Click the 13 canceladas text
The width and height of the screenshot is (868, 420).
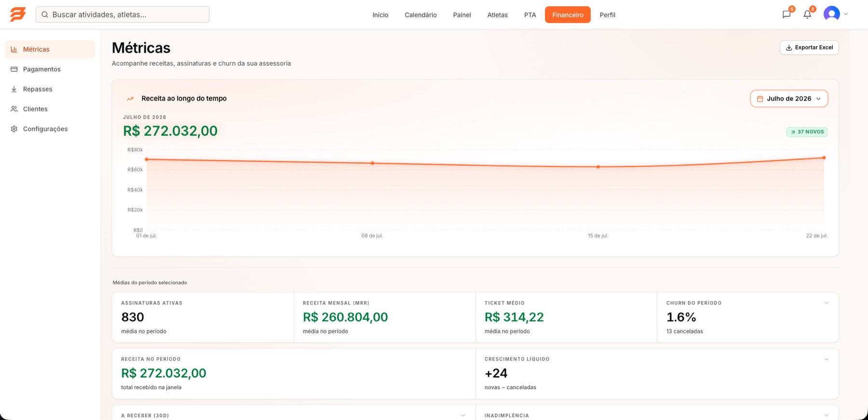(685, 331)
